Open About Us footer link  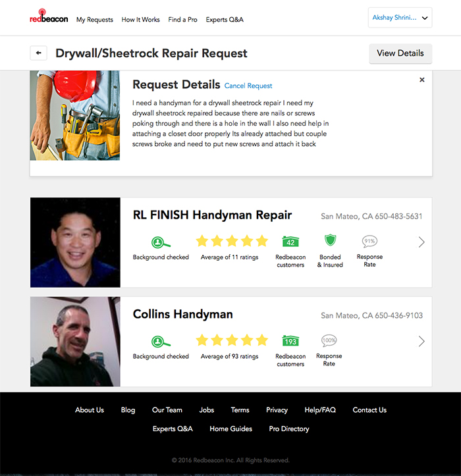(90, 410)
